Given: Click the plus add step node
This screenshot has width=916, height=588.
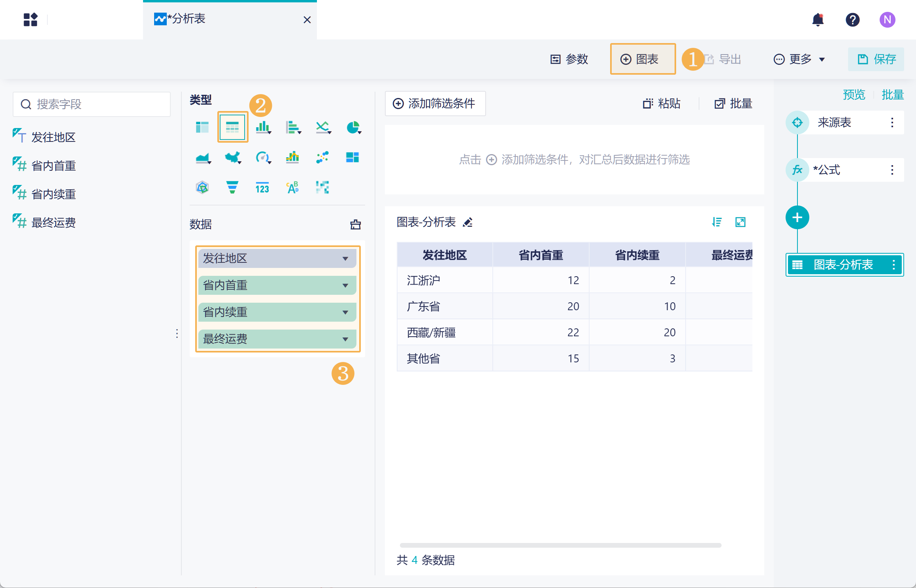Looking at the screenshot, I should point(797,217).
